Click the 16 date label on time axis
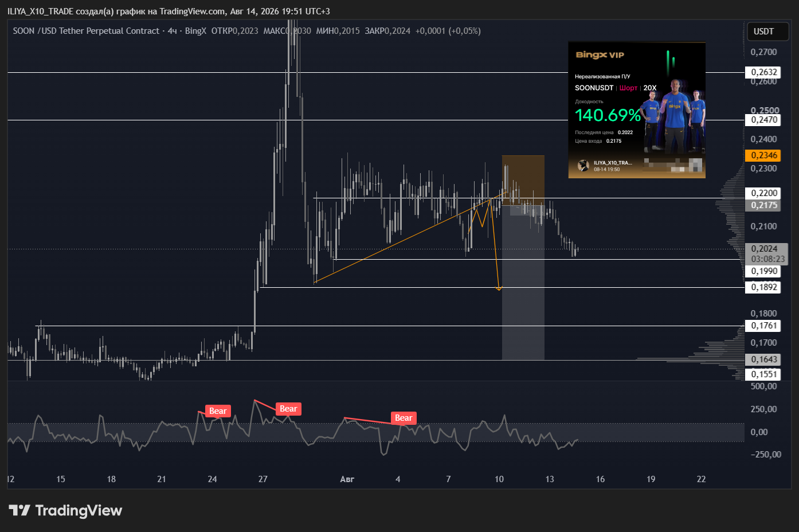 (x=600, y=479)
